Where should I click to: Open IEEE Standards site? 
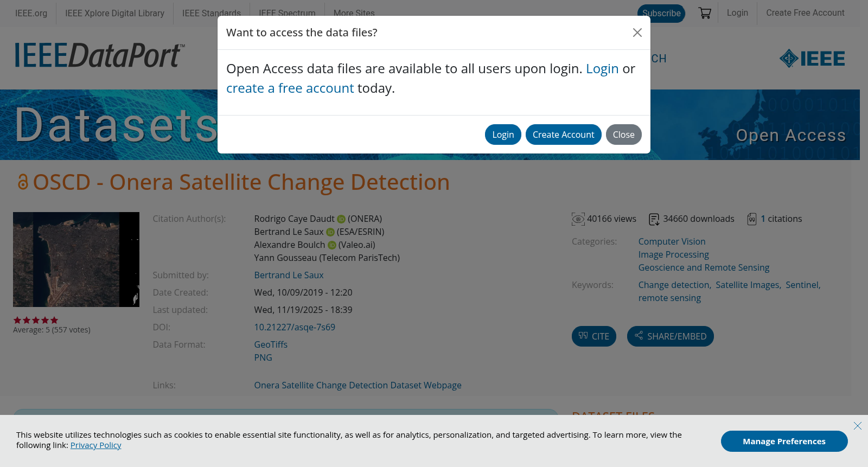point(212,13)
